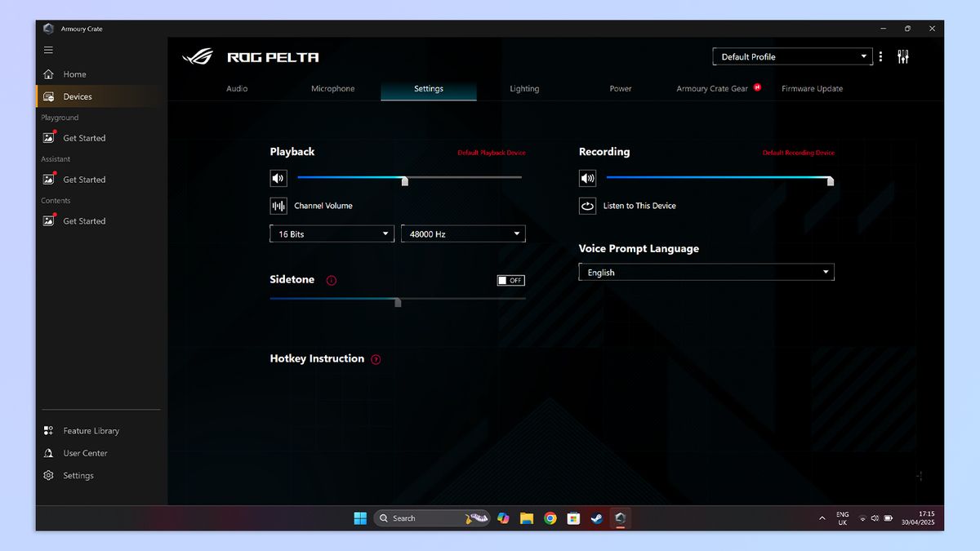Expand the 48000 Hz sample rate dropdown

tap(462, 233)
